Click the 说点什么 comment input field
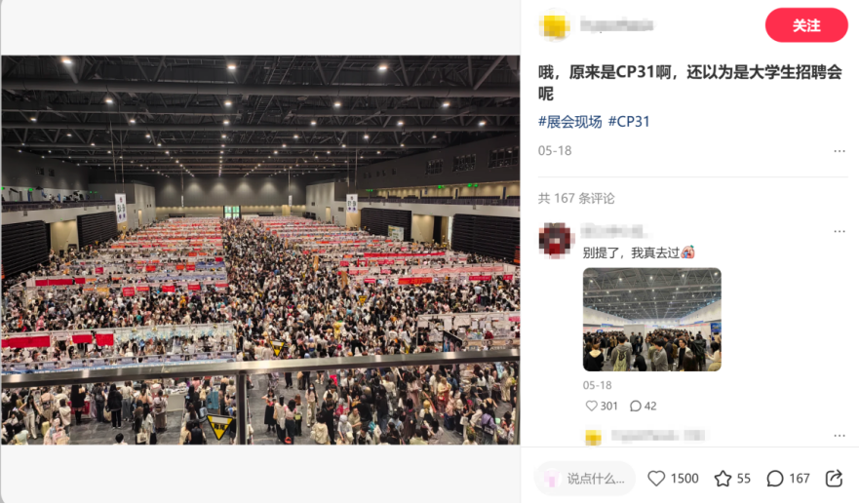This screenshot has width=860, height=504. (585, 479)
